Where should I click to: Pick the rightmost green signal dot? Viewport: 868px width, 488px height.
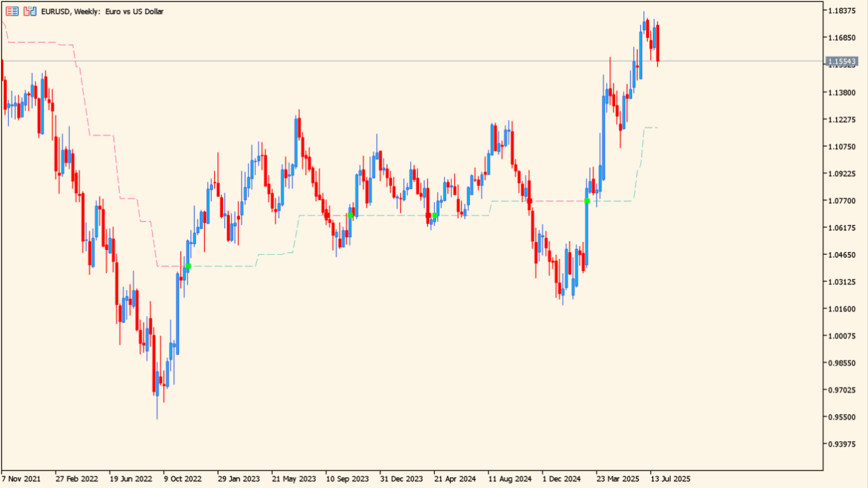pyautogui.click(x=587, y=201)
